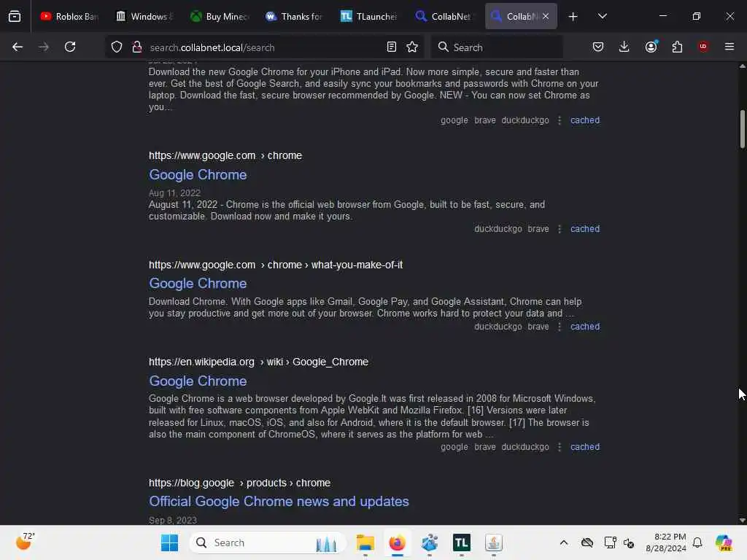Click https://en.wikipedia.org wiki Google_Chrome URL

258,362
